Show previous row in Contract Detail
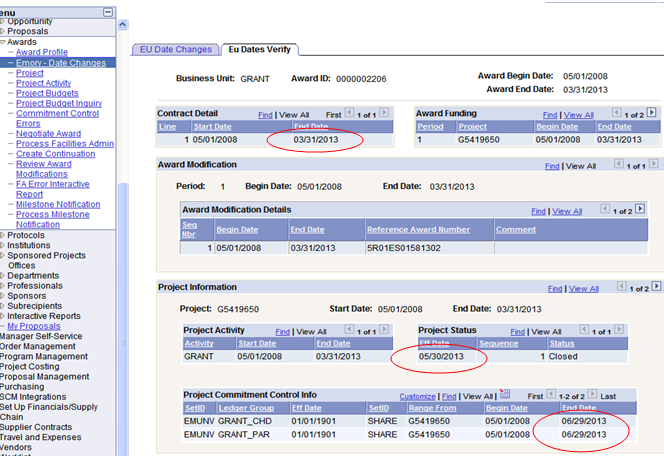This screenshot has height=456, width=664. pyautogui.click(x=349, y=113)
